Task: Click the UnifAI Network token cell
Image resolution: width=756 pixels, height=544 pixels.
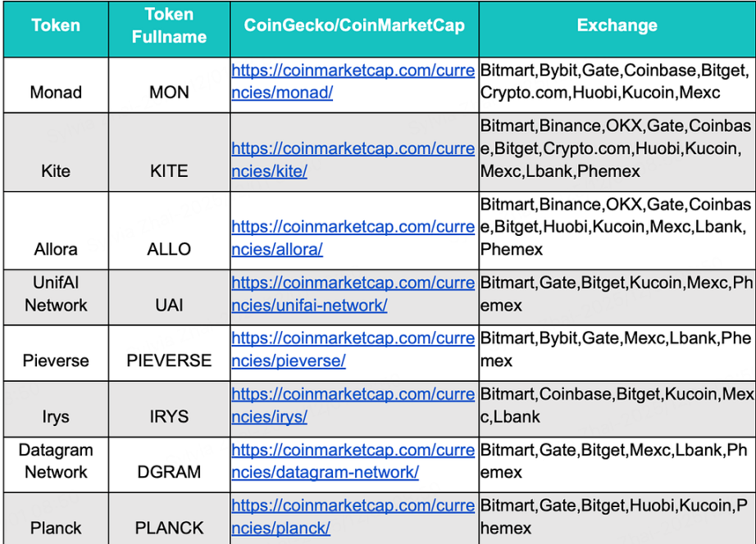Action: coord(56,294)
